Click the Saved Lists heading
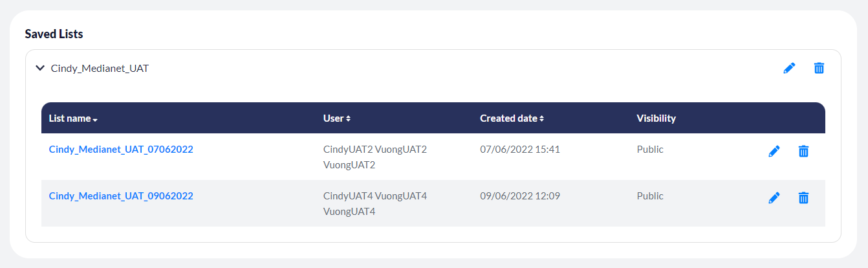Image resolution: width=868 pixels, height=268 pixels. click(54, 34)
